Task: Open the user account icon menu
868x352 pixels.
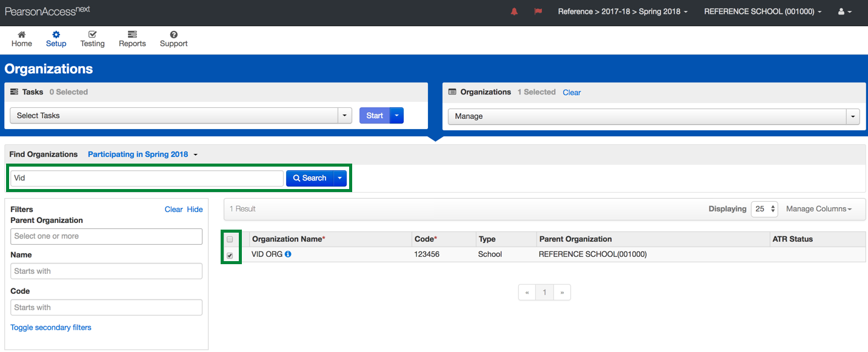Action: point(844,12)
